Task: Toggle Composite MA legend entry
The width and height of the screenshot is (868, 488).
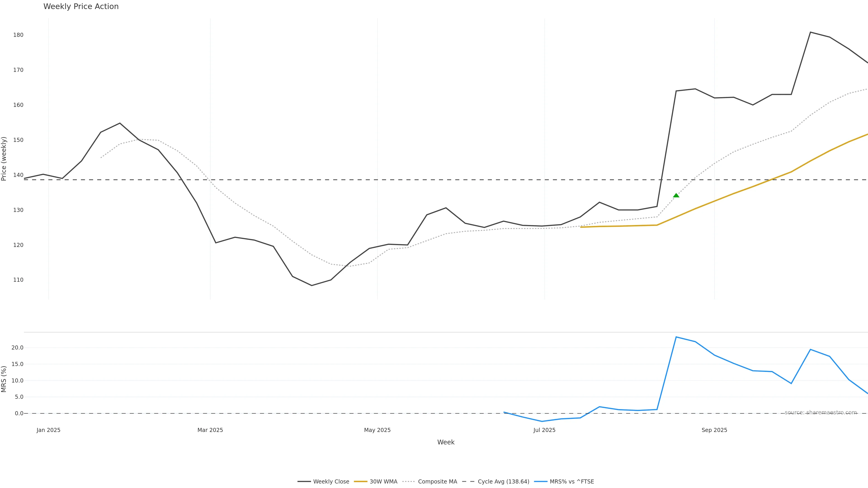Action: pyautogui.click(x=437, y=482)
